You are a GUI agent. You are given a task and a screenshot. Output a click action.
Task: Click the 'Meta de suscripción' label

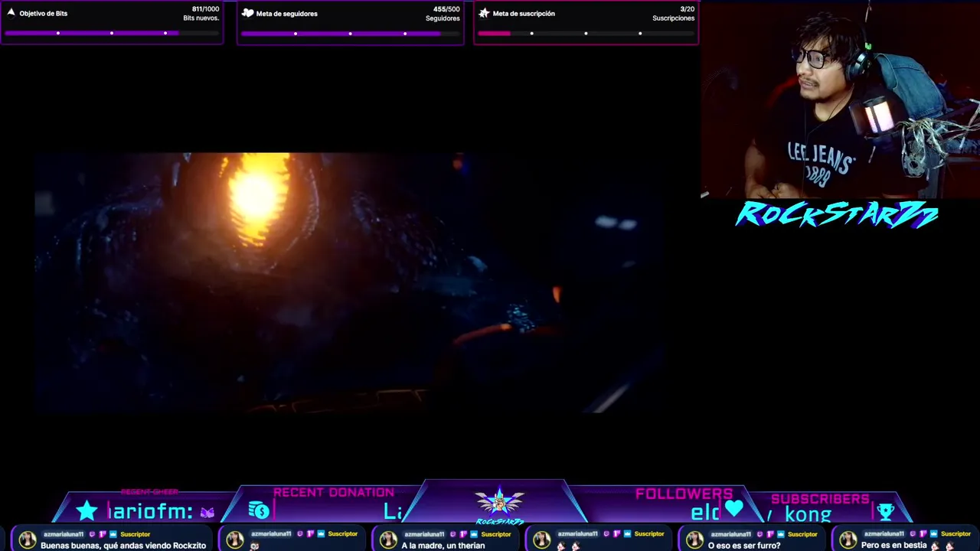pos(524,13)
